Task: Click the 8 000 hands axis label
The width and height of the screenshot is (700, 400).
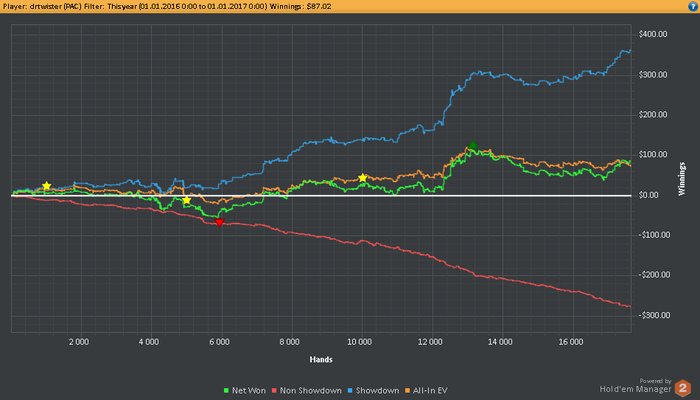Action: click(x=289, y=342)
